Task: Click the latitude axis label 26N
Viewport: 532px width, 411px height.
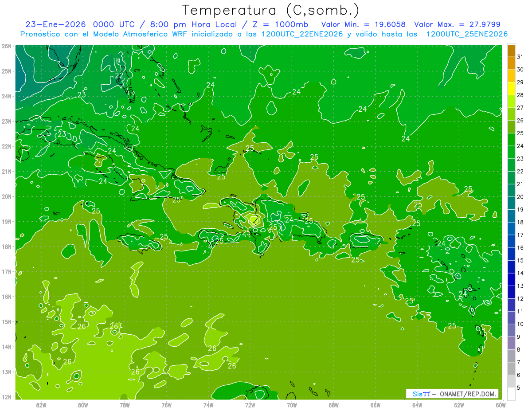Action: [x=6, y=46]
